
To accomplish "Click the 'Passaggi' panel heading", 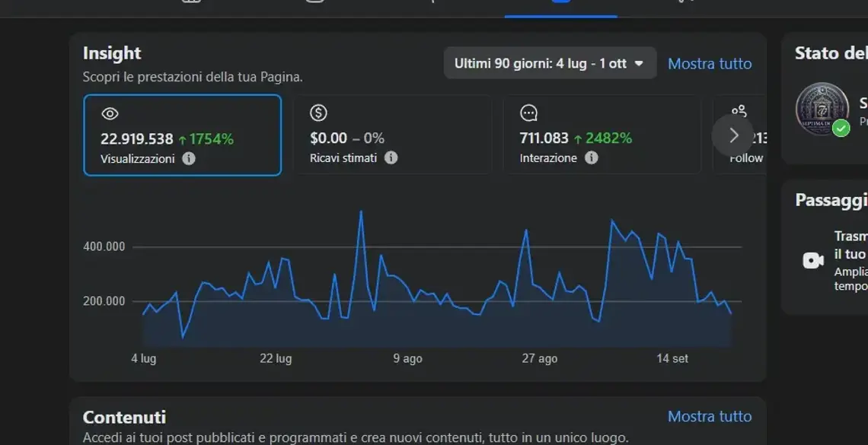I will (x=831, y=200).
